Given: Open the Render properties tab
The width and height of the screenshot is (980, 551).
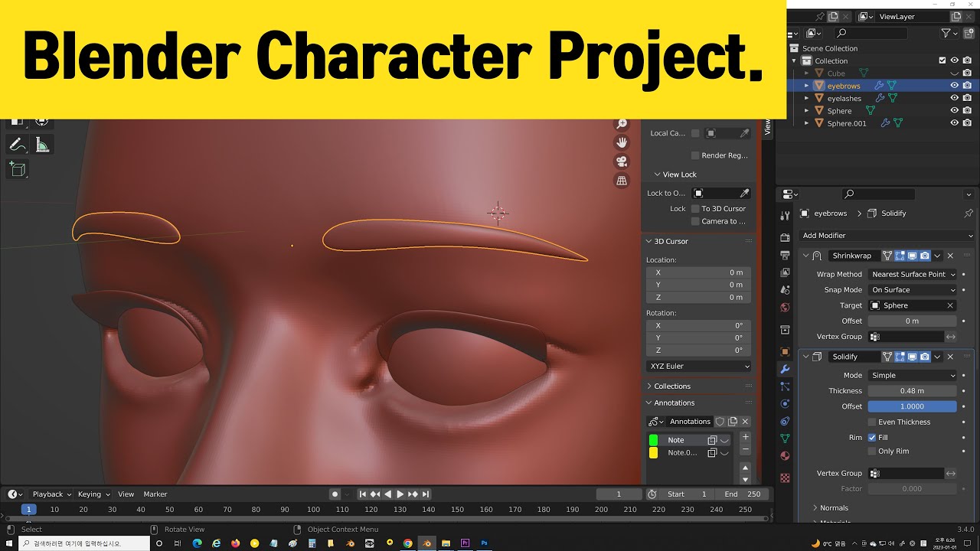Looking at the screenshot, I should click(x=785, y=238).
